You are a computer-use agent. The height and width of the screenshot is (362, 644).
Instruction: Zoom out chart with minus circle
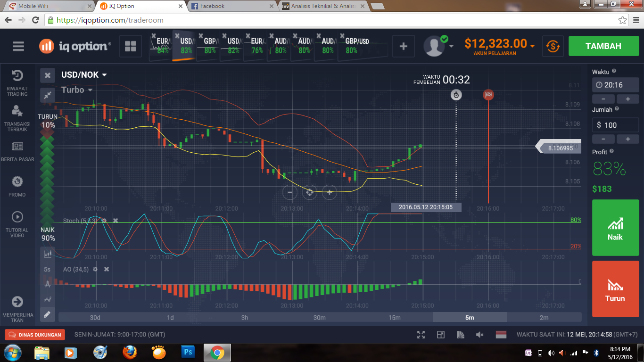point(290,192)
